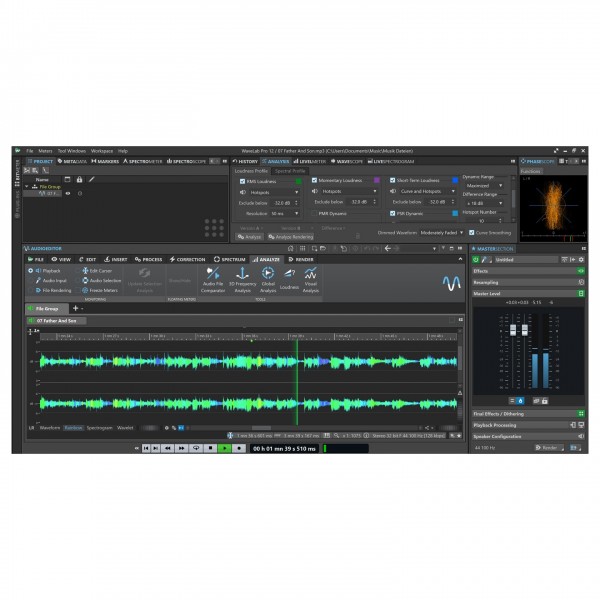
Task: Open Dimmed Waveform Moderately Faded dropdown
Action: [x=442, y=233]
